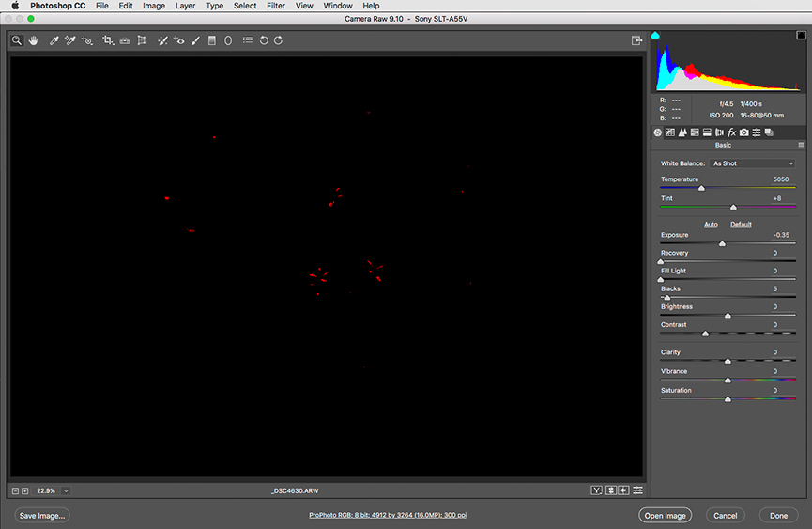Toggle shadow clipping warning in histogram
Screen dimensions: 812x529
[x=655, y=36]
